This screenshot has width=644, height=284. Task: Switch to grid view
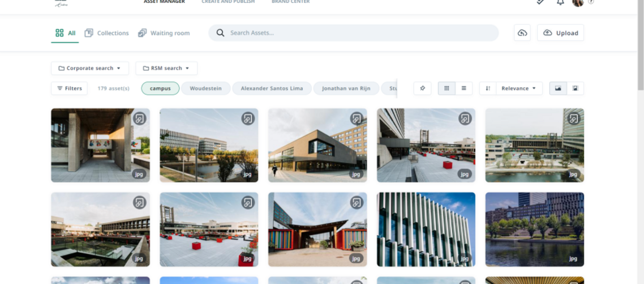pyautogui.click(x=447, y=88)
